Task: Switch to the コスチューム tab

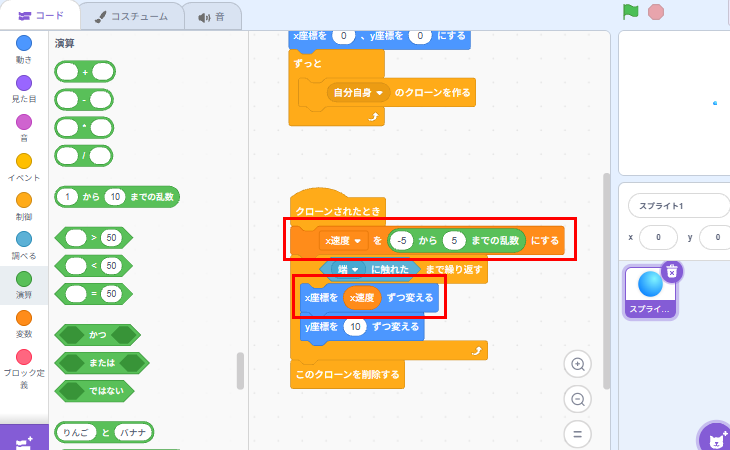Action: click(x=131, y=17)
